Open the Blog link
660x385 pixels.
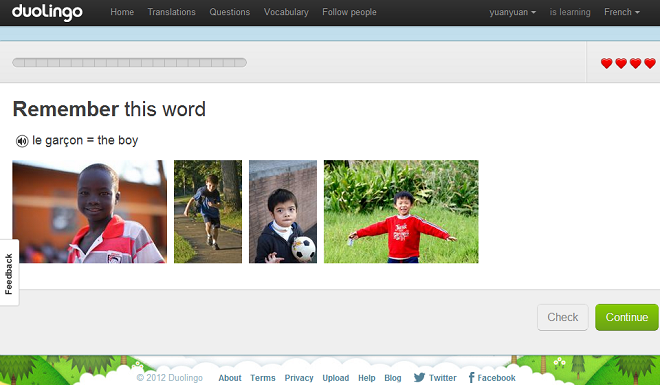pos(393,378)
